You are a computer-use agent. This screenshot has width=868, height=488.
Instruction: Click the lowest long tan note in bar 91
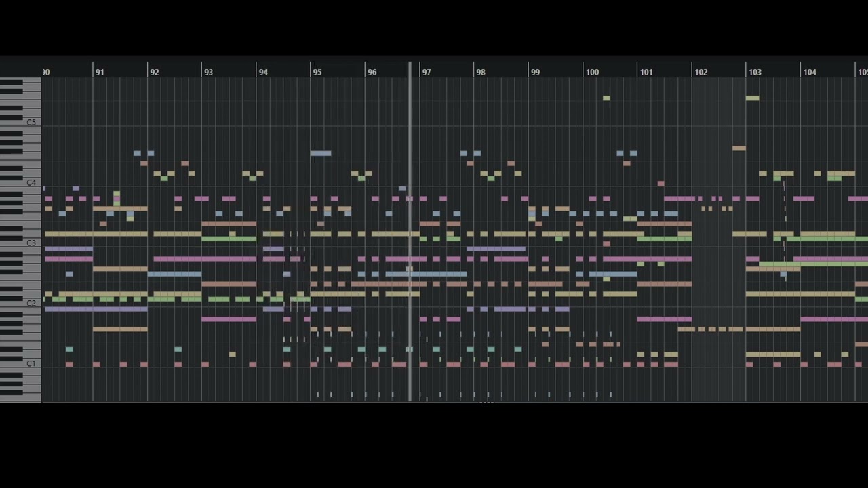point(120,329)
